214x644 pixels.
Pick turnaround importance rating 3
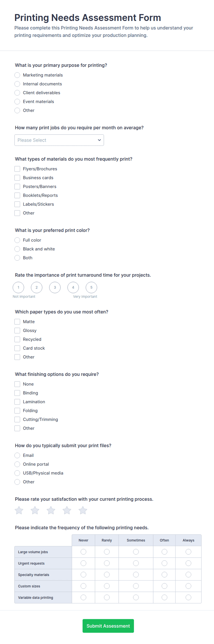(x=55, y=287)
